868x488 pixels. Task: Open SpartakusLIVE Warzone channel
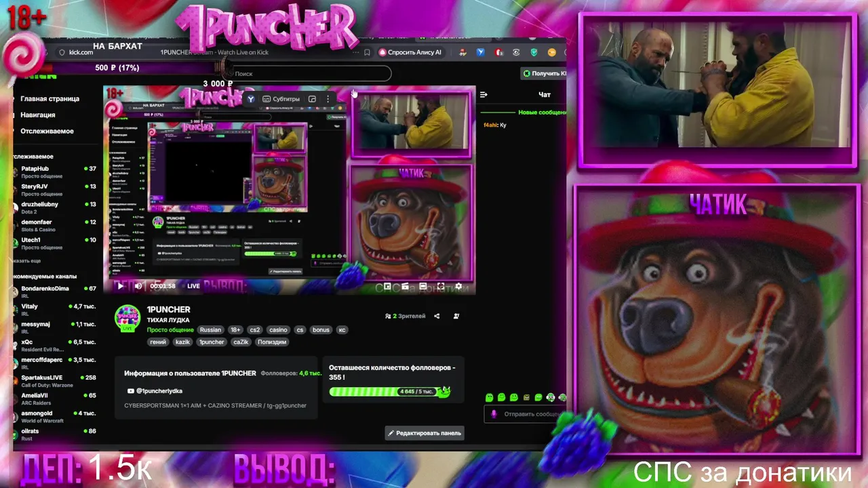[56, 381]
